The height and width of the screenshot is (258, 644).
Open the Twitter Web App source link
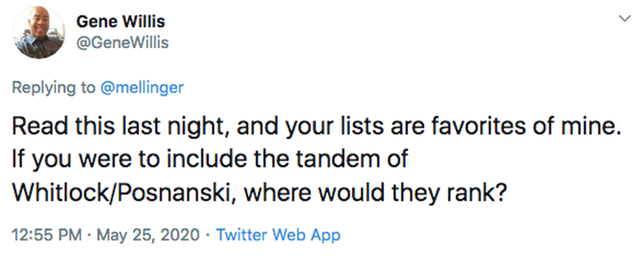coord(278,235)
